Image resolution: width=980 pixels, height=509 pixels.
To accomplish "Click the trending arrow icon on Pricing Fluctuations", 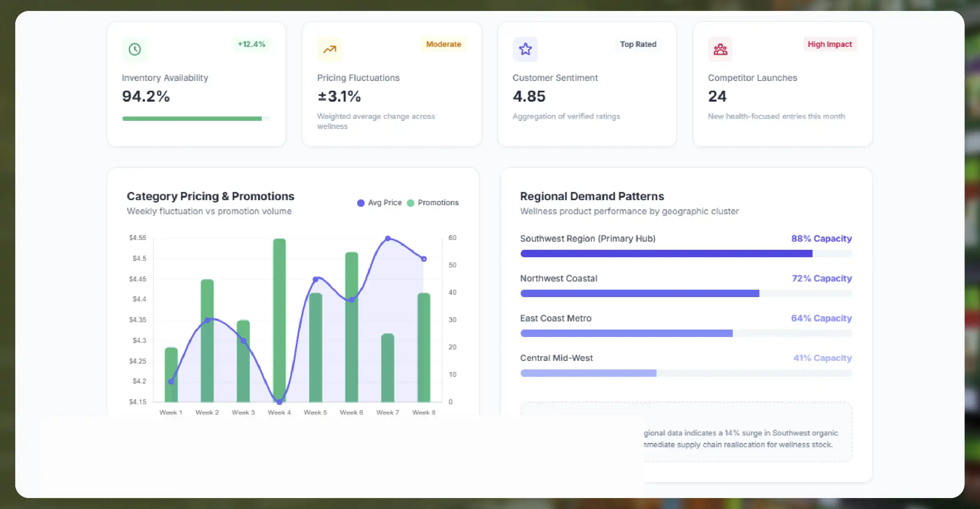I will click(330, 49).
